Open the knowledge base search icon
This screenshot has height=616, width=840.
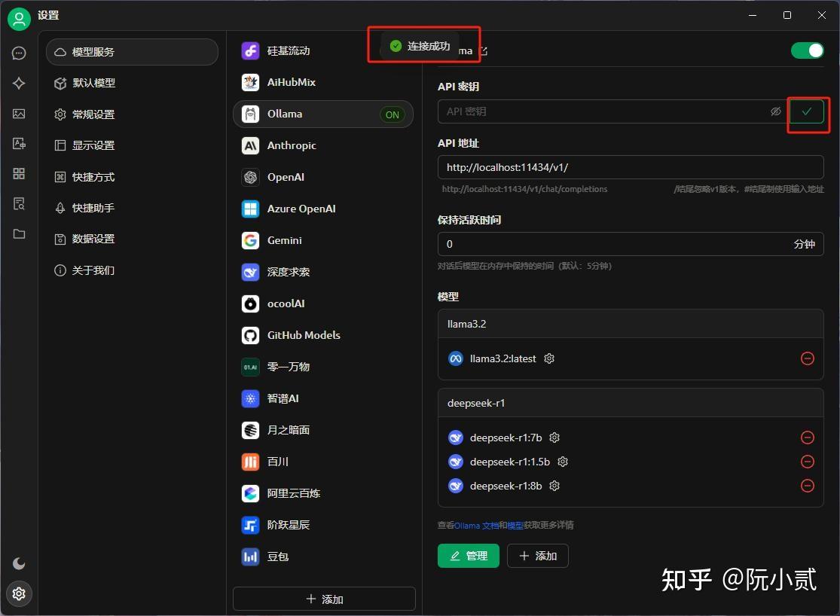(19, 203)
